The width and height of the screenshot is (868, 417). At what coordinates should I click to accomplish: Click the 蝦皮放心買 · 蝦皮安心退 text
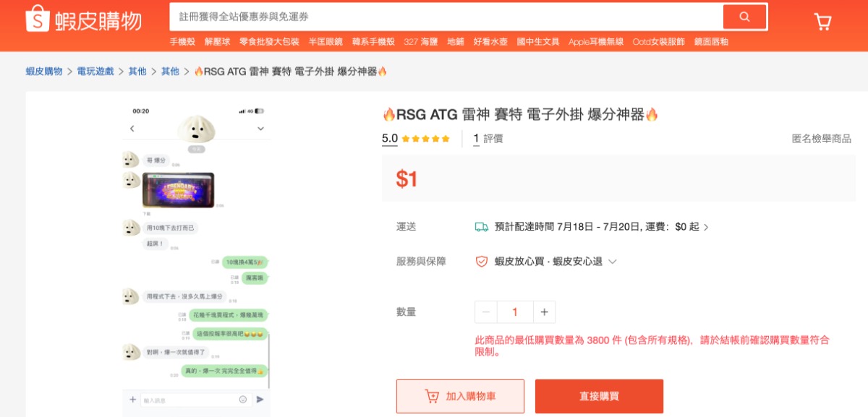(x=548, y=262)
